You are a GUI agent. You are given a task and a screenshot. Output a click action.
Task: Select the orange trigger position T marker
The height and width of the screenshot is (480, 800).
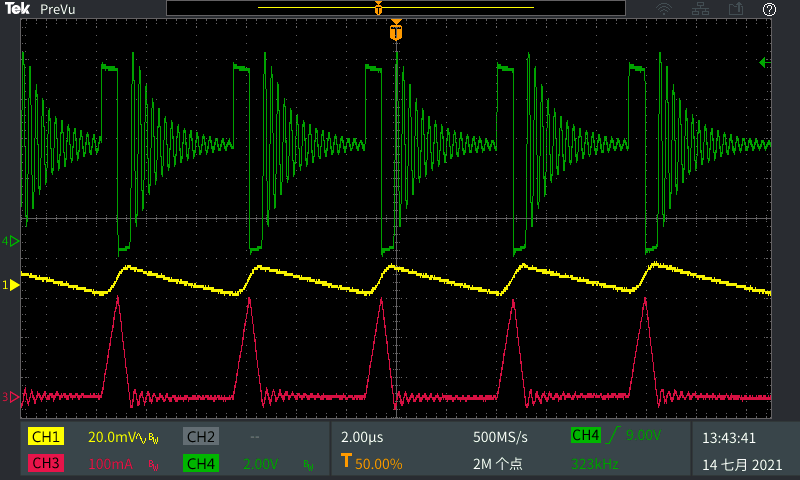point(397,33)
